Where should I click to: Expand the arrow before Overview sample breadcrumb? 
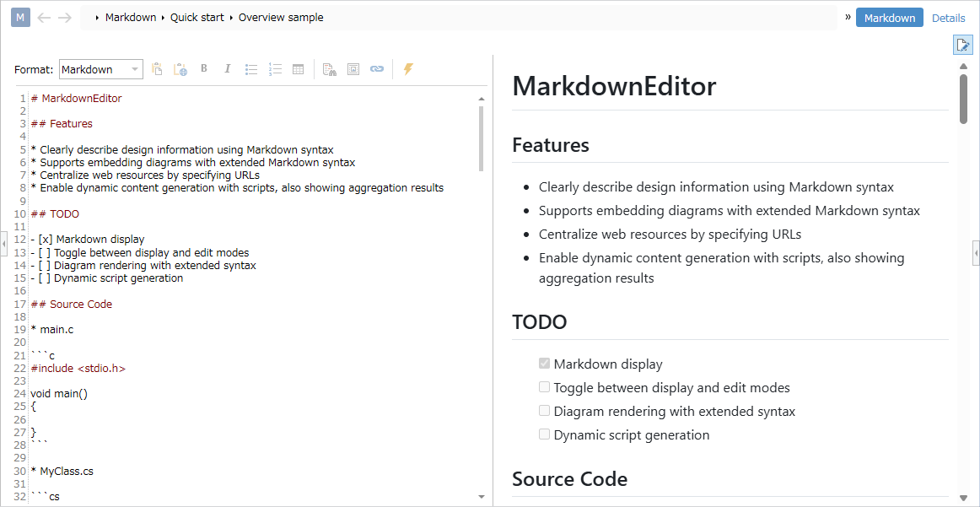(x=231, y=18)
